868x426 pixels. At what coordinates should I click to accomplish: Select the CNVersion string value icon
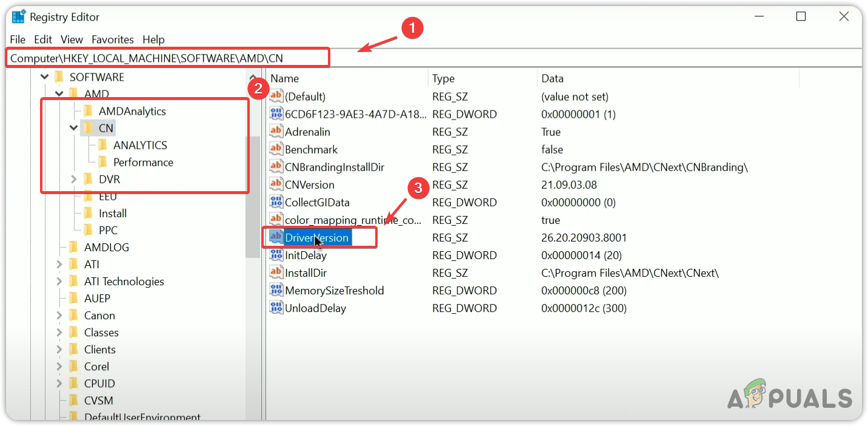click(276, 184)
